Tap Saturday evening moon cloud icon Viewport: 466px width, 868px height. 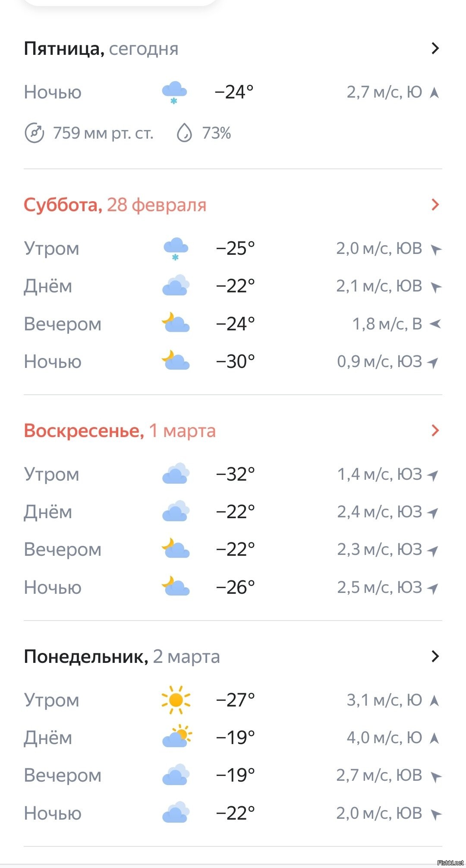(x=175, y=323)
